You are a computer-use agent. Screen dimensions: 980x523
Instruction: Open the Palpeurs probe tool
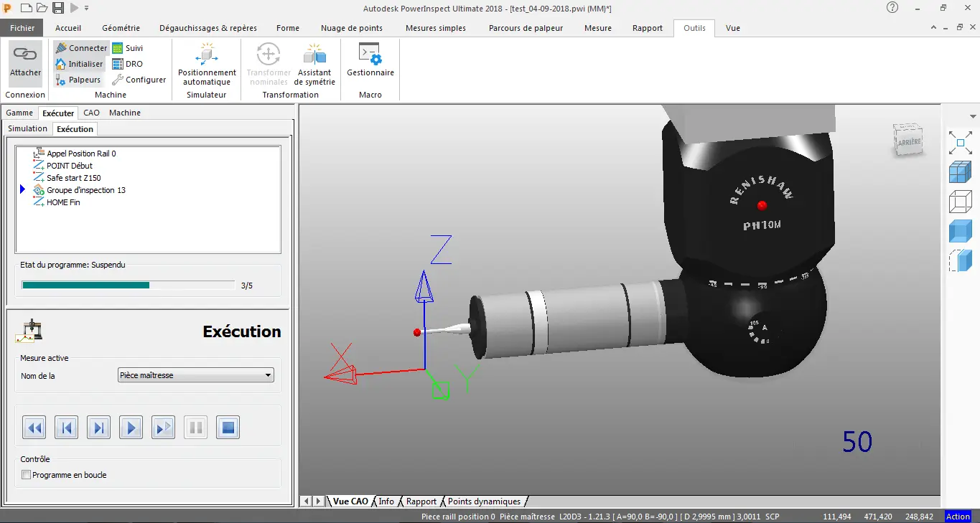click(x=78, y=80)
